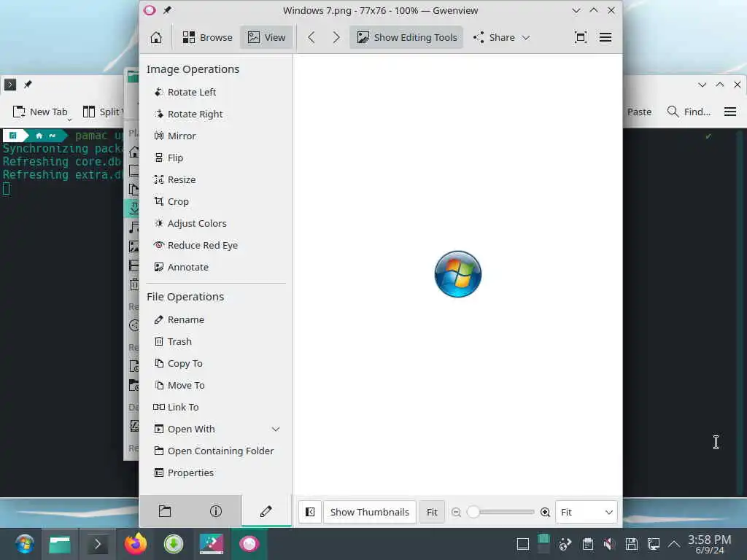The image size is (747, 560).
Task: Click Split View in the terminal window
Action: 103,112
